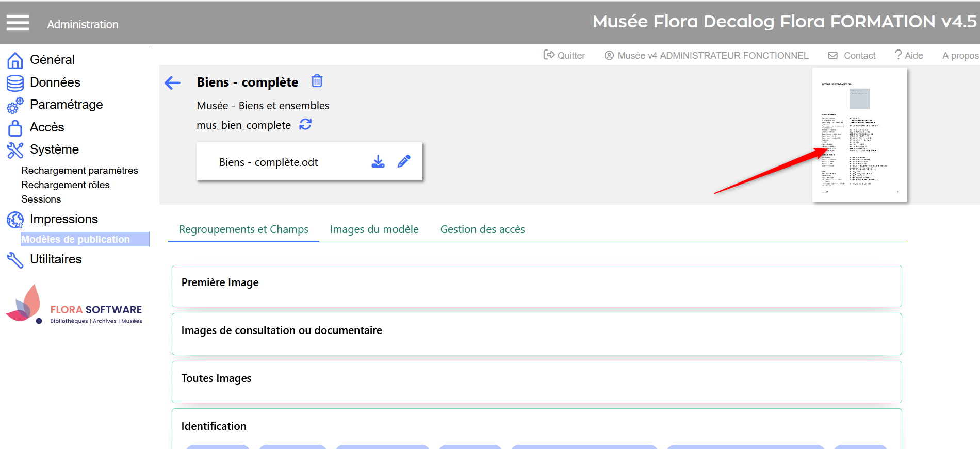Click the document preview thumbnail
Image resolution: width=980 pixels, height=449 pixels.
pyautogui.click(x=859, y=135)
